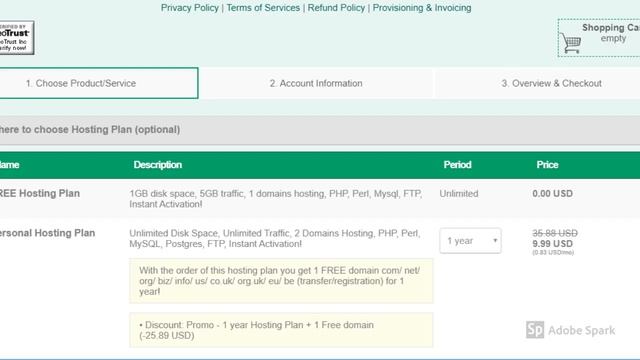Expand the choose Hosting Plan section

click(320, 130)
